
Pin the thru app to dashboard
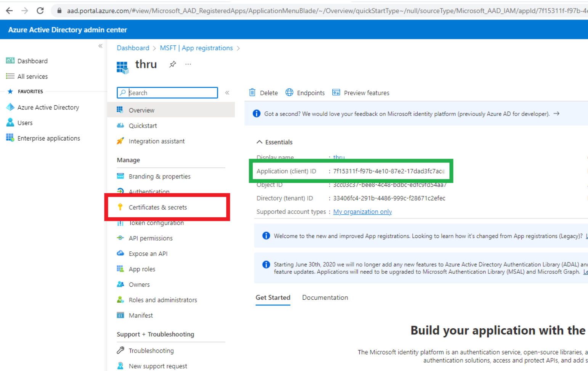click(x=173, y=64)
